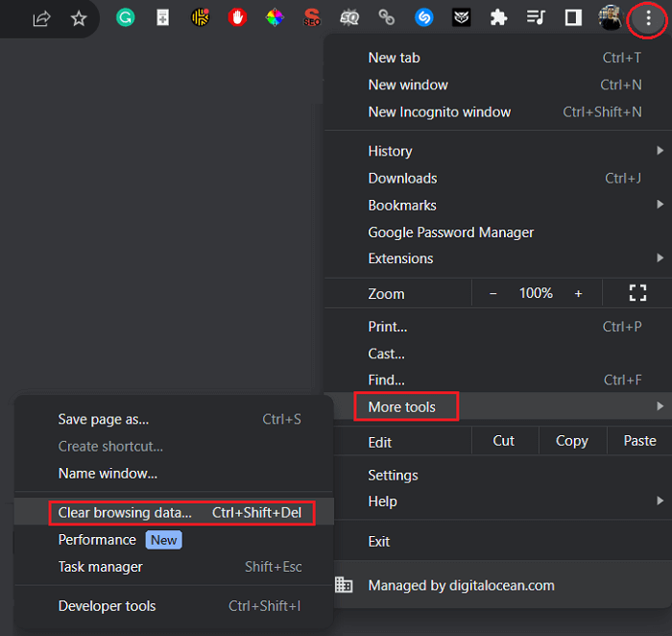Open the media controls icon
Image resolution: width=672 pixels, height=636 pixels.
pos(537,17)
